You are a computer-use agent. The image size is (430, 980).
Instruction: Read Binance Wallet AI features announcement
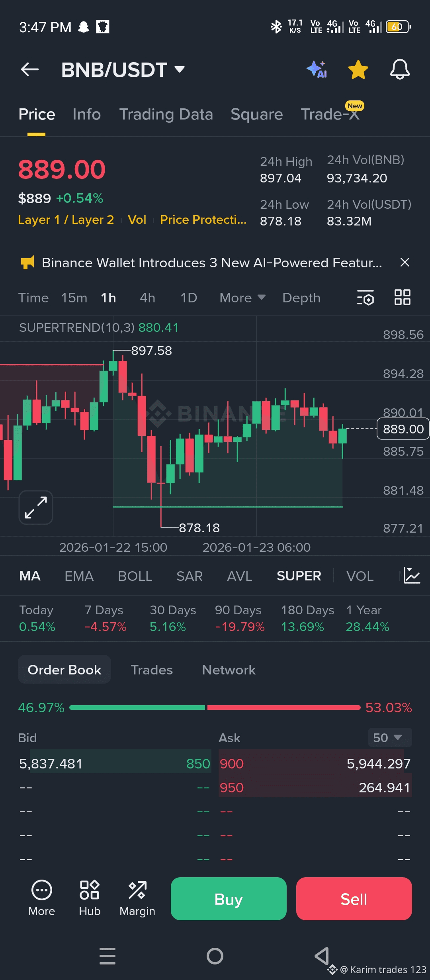(212, 263)
